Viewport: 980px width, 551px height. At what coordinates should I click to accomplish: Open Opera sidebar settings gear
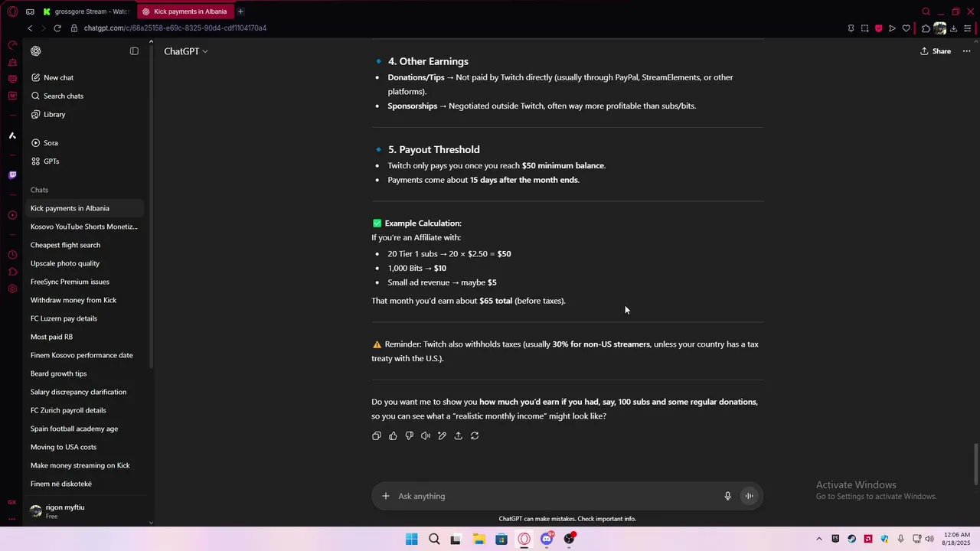tap(12, 289)
